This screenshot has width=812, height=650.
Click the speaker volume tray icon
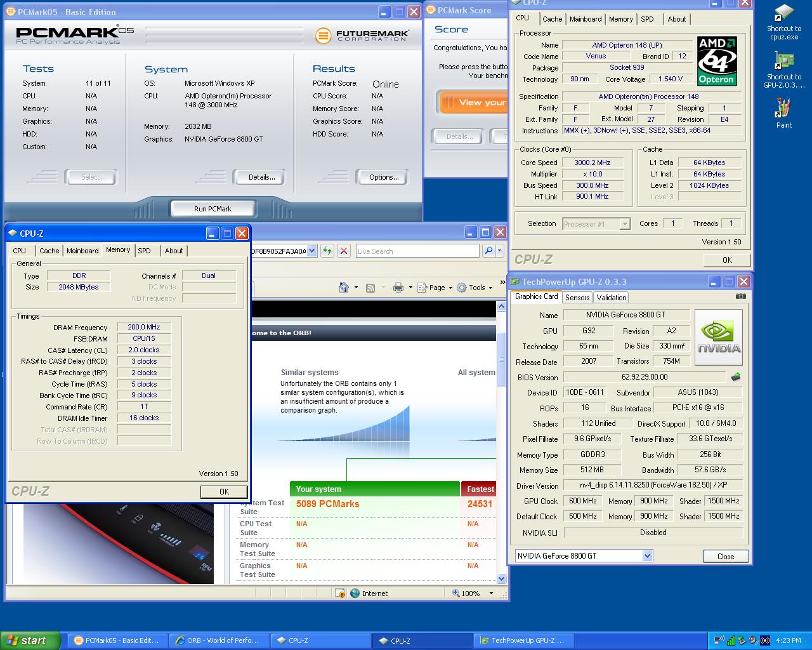click(752, 640)
